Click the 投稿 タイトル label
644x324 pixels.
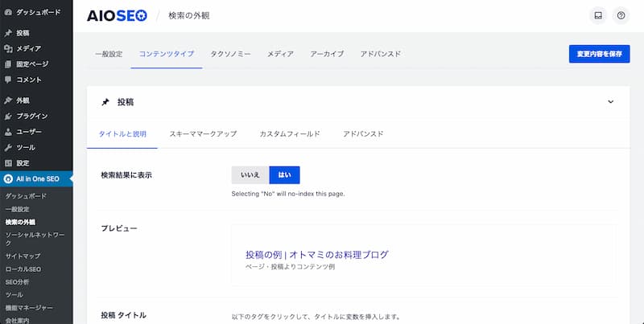(124, 315)
